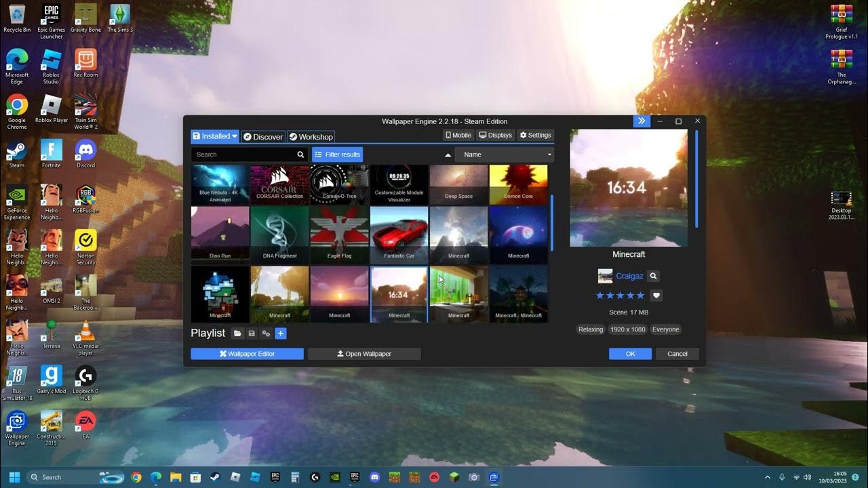The width and height of the screenshot is (868, 488).
Task: Select the Fantastic Car wallpaper thumbnail
Action: click(399, 235)
